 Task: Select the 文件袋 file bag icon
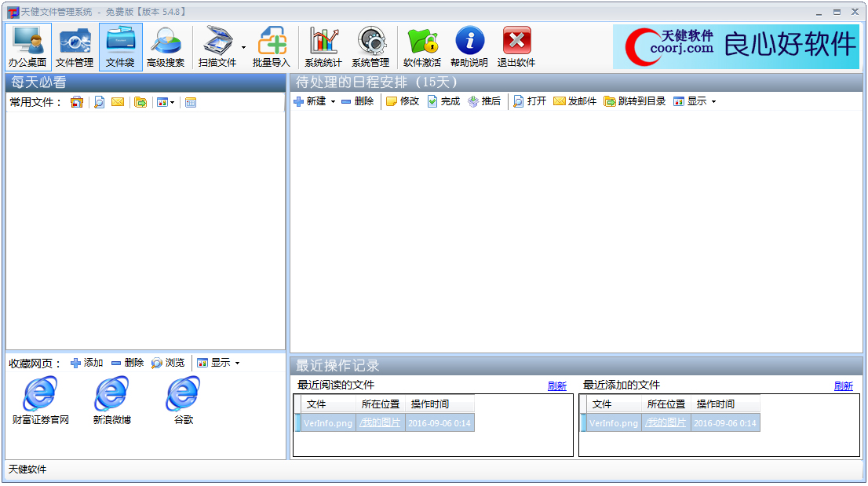(120, 46)
